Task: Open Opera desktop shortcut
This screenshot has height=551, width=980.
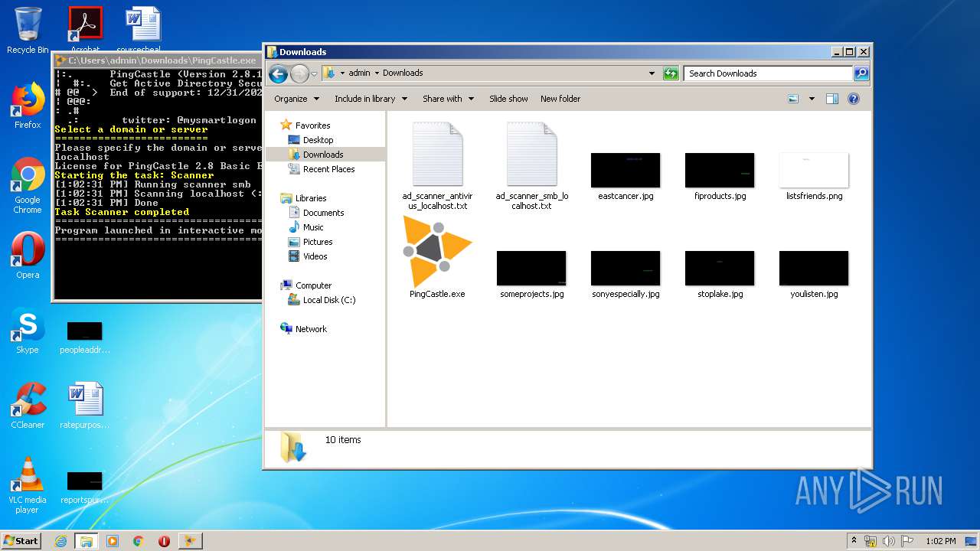Action: [28, 256]
